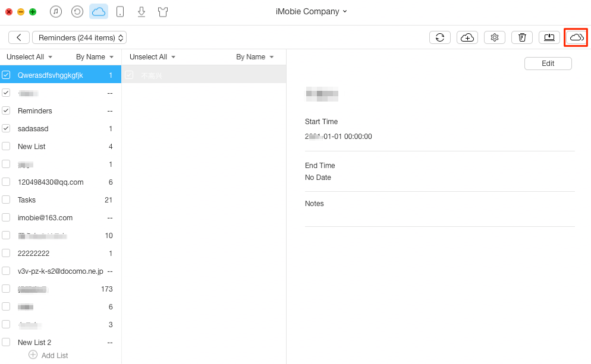
Task: Go back using the left arrow button
Action: (x=19, y=37)
